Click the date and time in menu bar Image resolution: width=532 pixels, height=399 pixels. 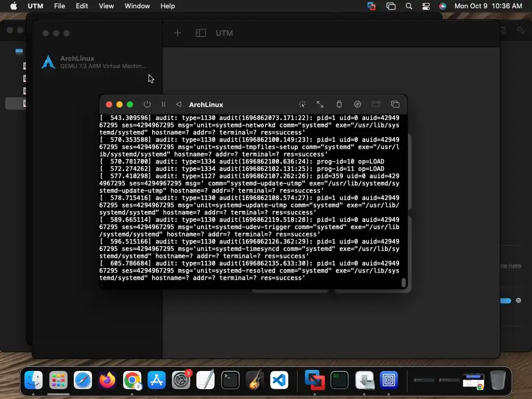[488, 6]
